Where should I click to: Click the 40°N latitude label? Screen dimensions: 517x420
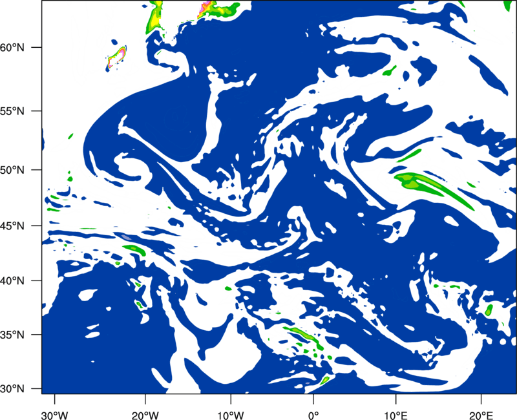click(12, 281)
